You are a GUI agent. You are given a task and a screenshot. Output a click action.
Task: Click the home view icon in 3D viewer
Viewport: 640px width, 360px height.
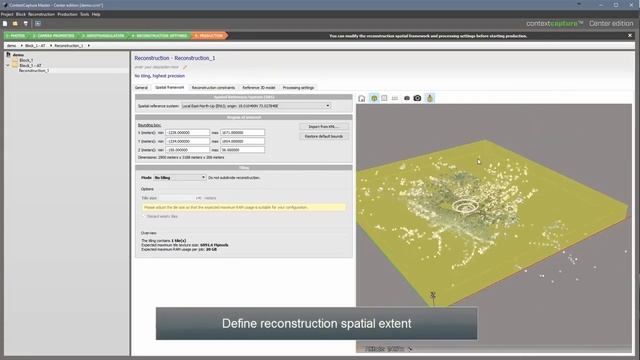coord(362,98)
